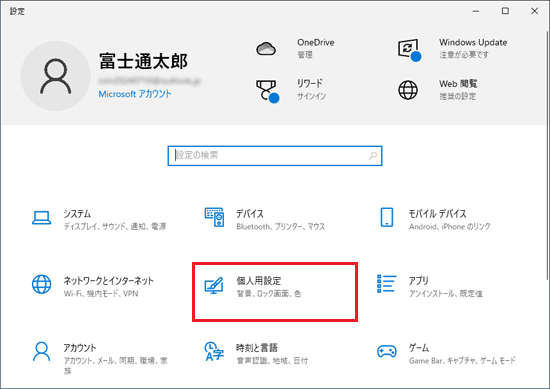This screenshot has height=389, width=550.
Task: Open 時刻と言語 category label
Action: (257, 348)
